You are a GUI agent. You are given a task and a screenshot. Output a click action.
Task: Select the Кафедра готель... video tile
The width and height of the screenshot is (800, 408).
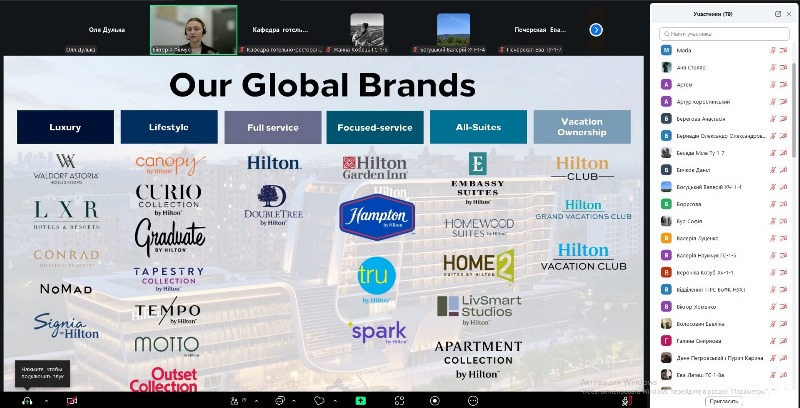(x=280, y=30)
